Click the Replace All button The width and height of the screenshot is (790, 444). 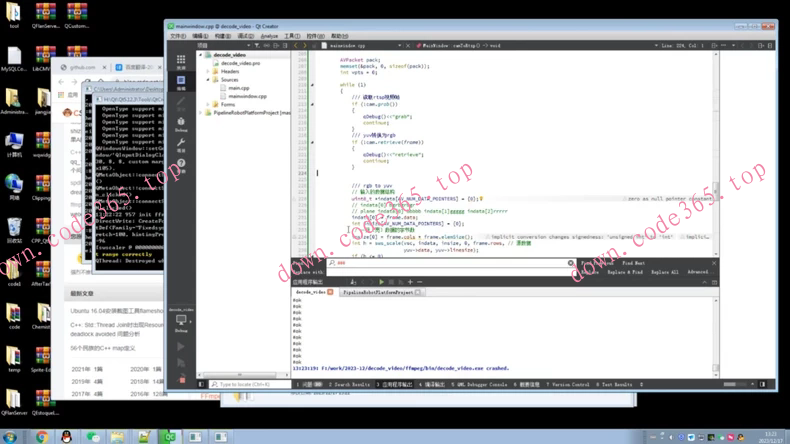click(664, 272)
